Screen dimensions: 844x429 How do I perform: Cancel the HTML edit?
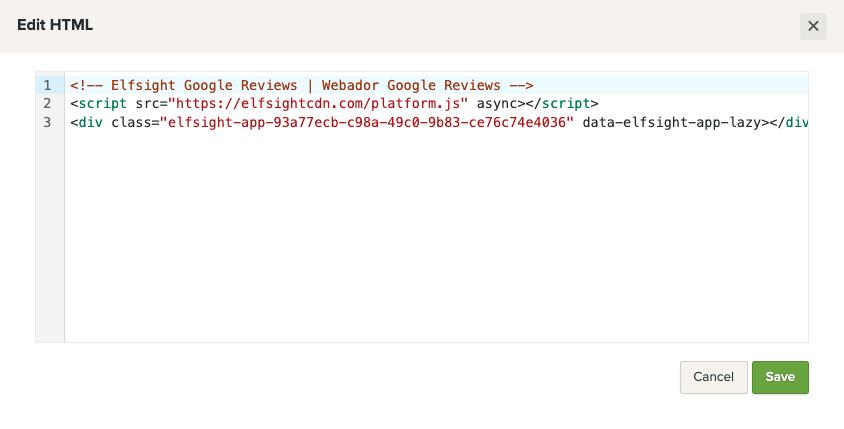713,377
